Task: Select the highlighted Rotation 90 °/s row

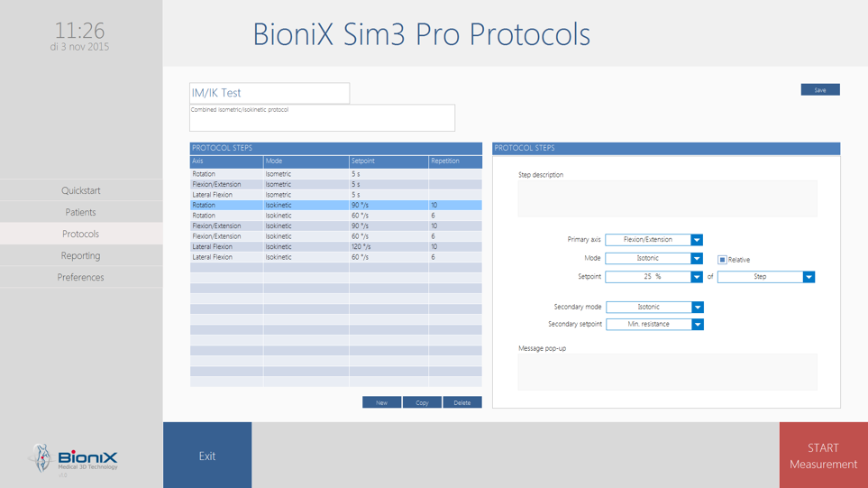Action: click(336, 205)
